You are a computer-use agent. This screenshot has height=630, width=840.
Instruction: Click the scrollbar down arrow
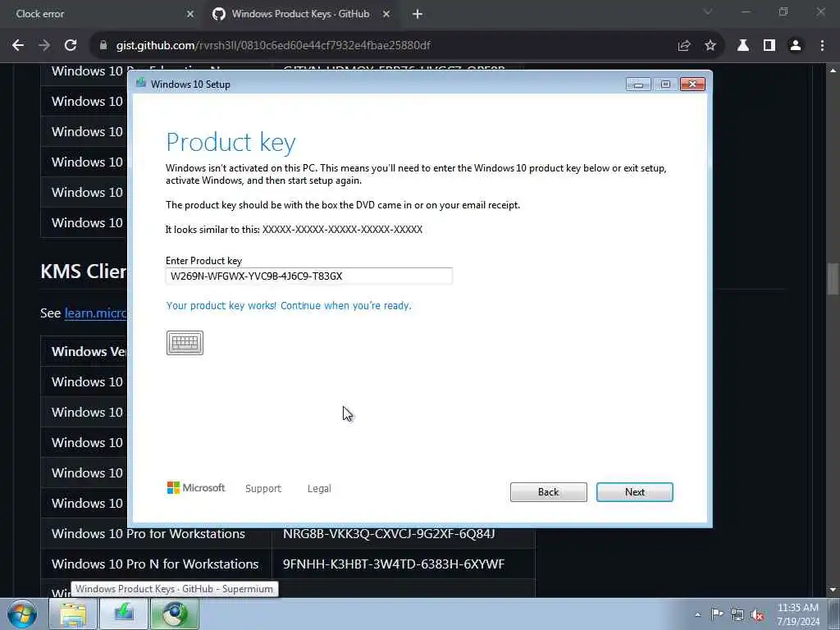(x=833, y=590)
